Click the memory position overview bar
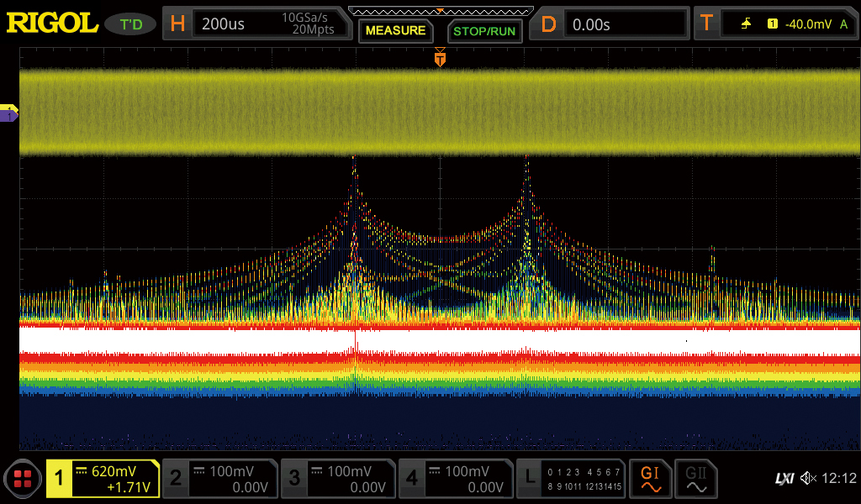The width and height of the screenshot is (861, 504). [440, 11]
